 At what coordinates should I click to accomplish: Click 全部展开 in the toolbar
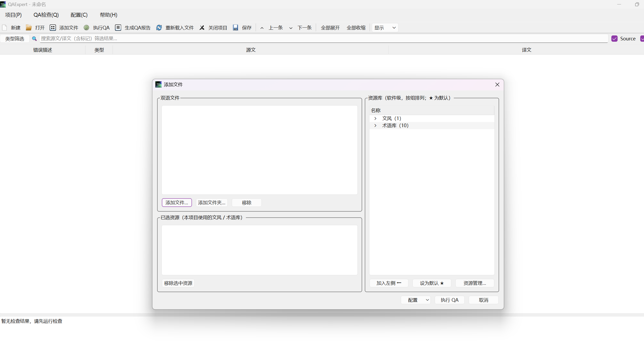pyautogui.click(x=330, y=28)
